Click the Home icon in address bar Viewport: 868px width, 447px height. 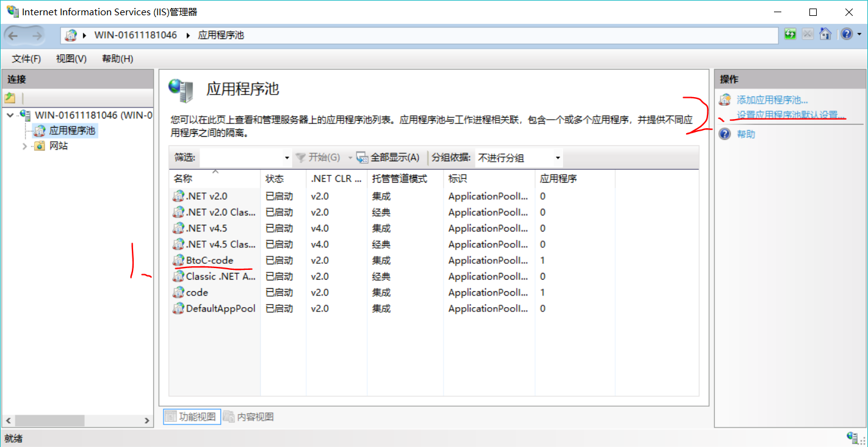coord(825,34)
